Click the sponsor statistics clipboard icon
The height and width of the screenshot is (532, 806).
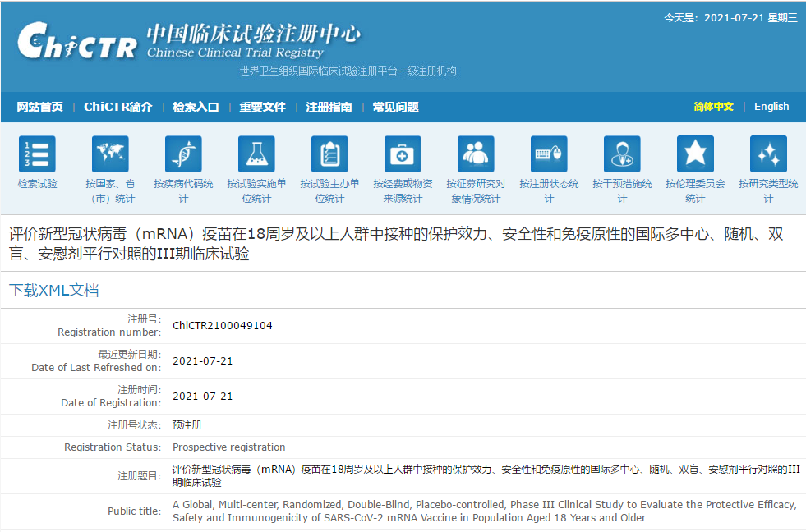click(x=329, y=154)
